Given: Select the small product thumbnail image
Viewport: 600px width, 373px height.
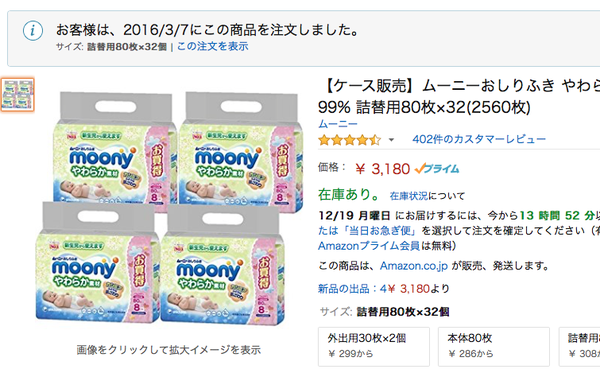Looking at the screenshot, I should point(18,94).
